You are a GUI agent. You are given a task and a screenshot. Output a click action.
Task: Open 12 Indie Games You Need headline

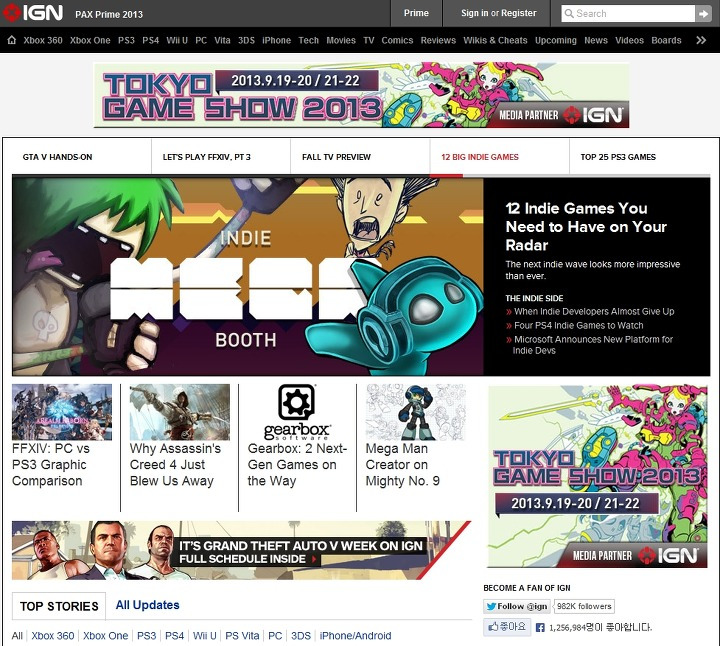click(586, 226)
